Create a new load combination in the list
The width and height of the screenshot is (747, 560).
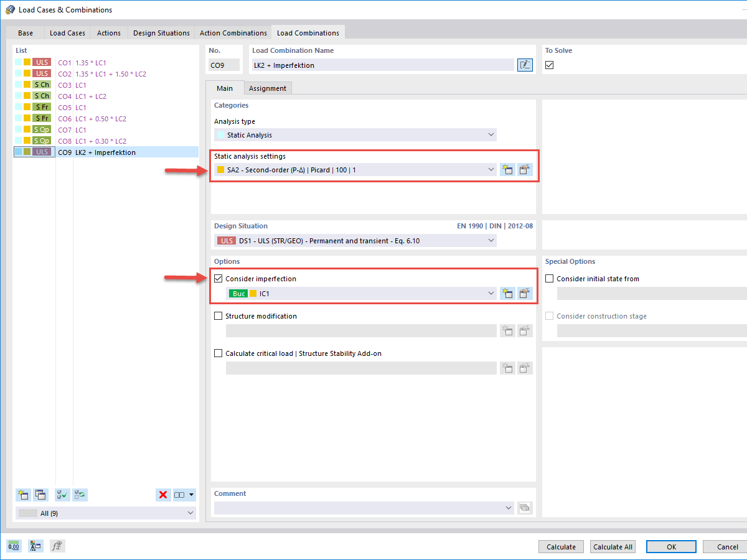click(23, 494)
